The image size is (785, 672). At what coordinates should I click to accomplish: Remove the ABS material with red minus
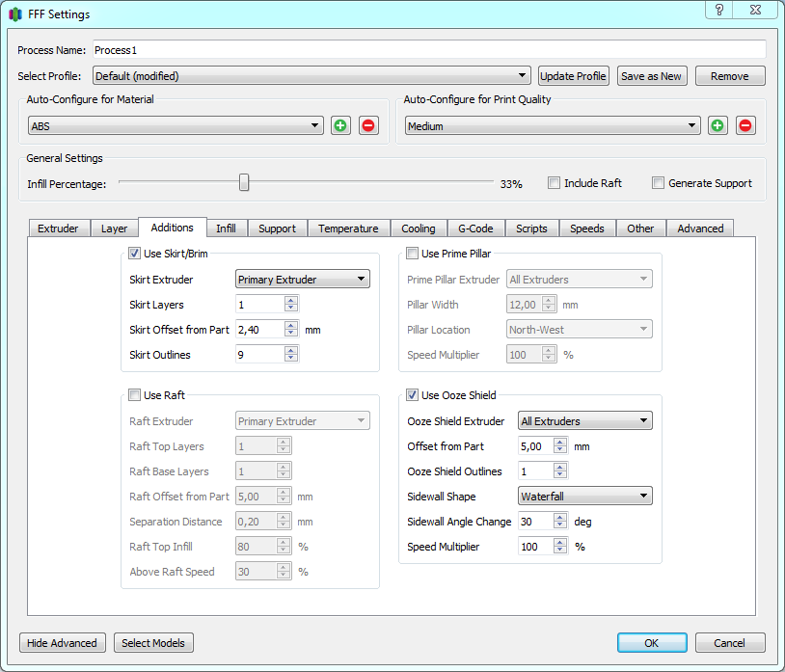(368, 125)
